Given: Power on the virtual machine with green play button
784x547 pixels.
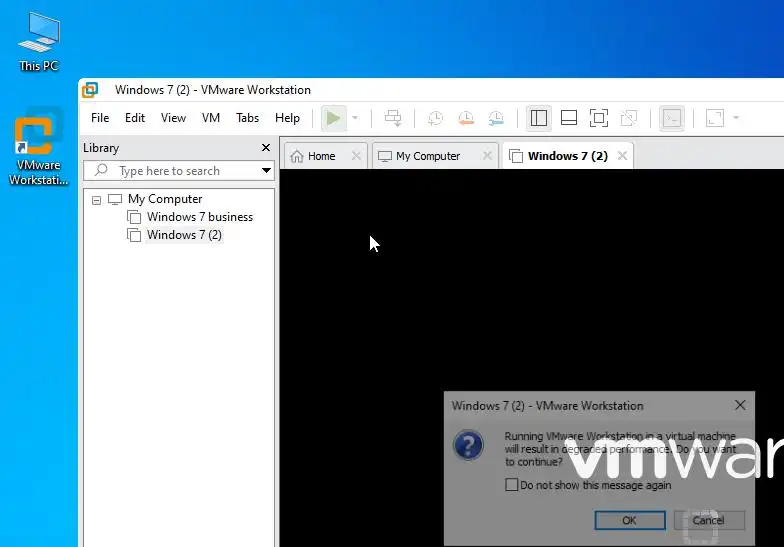Looking at the screenshot, I should pyautogui.click(x=334, y=118).
